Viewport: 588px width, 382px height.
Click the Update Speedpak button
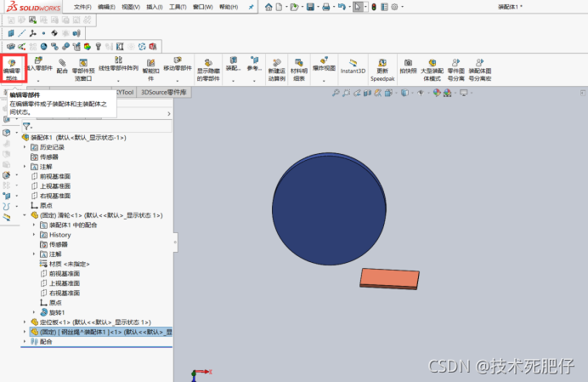coord(382,70)
